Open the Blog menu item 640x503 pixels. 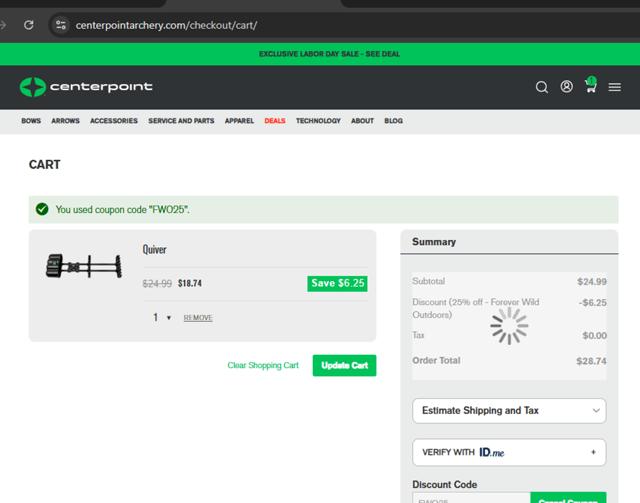coord(393,121)
